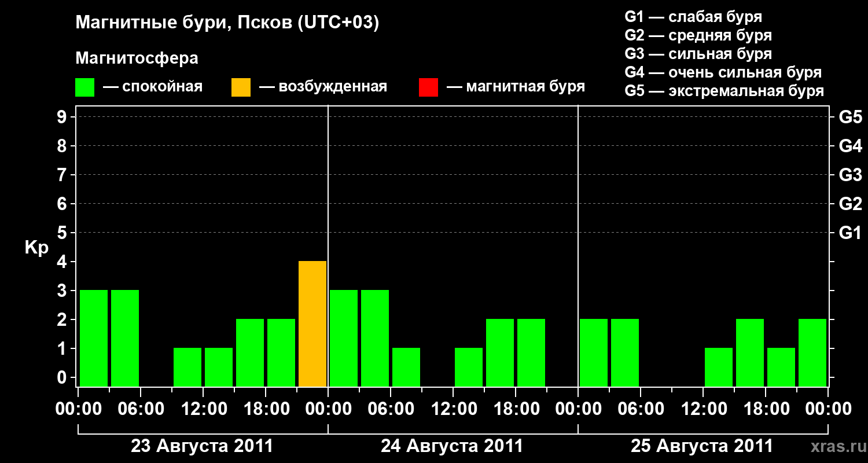Click the G5 label on the right axis
This screenshot has height=463, width=868.
850,117
